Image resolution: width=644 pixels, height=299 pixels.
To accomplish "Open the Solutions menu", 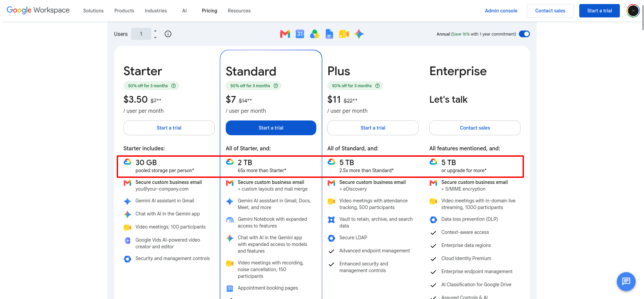I will pyautogui.click(x=93, y=11).
